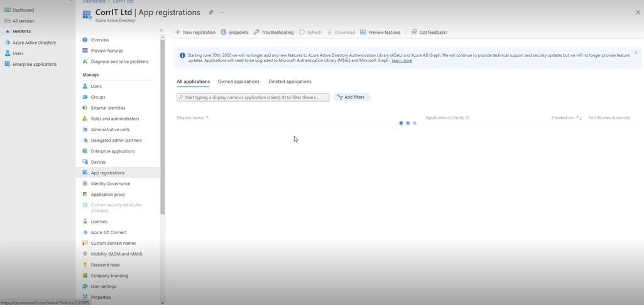This screenshot has height=305, width=644.
Task: Switch to the Deleted applications tab
Action: pyautogui.click(x=290, y=82)
